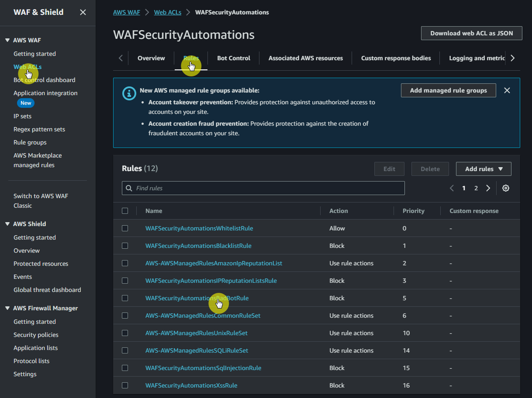The height and width of the screenshot is (398, 532).
Task: Collapse the AWS Shield sidebar section
Action: coord(7,224)
